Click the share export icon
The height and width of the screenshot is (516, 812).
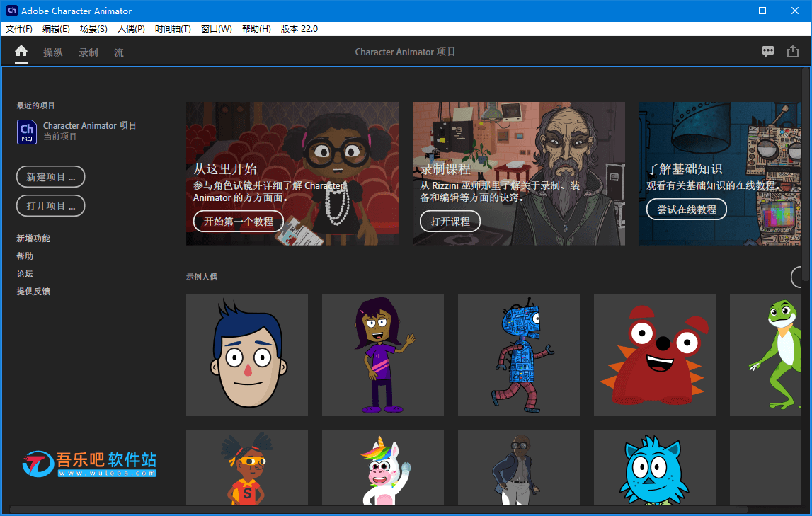793,51
